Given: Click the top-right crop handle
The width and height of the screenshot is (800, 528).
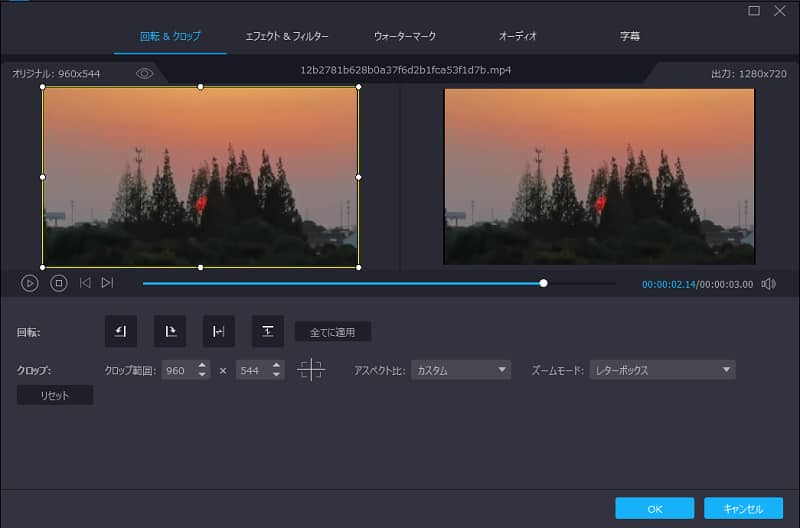Looking at the screenshot, I should point(359,87).
